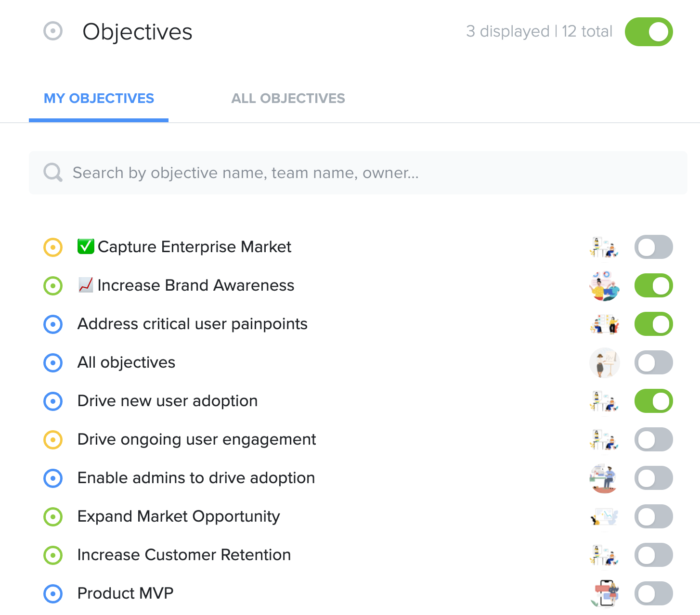Screen dimensions: 700x615
Task: Focus the search by objective name field
Action: [358, 173]
